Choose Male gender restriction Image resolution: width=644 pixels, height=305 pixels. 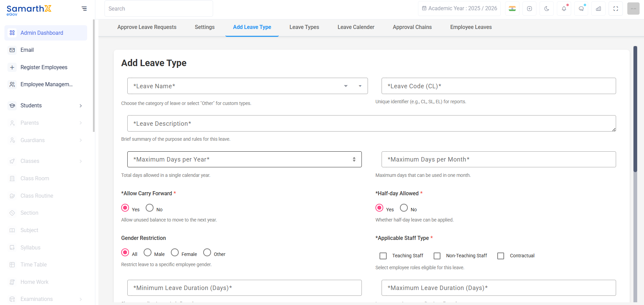coord(147,253)
